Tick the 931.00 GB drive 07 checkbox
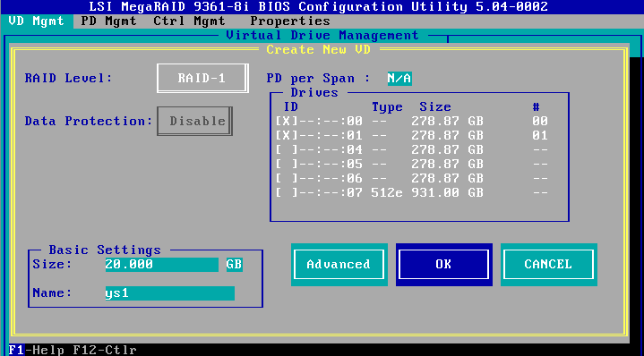Screen dimensions: 644x356 pos(286,193)
